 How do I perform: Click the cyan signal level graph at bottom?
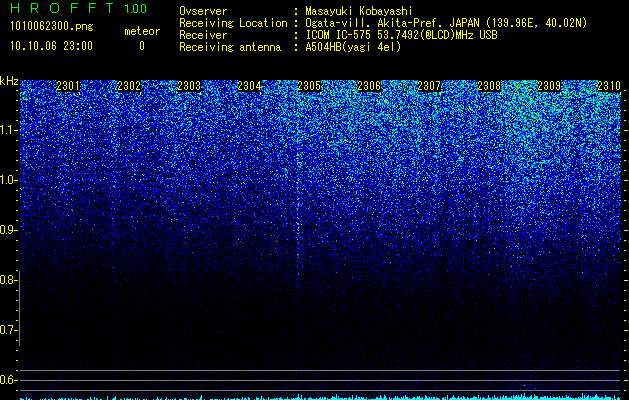pyautogui.click(x=321, y=397)
